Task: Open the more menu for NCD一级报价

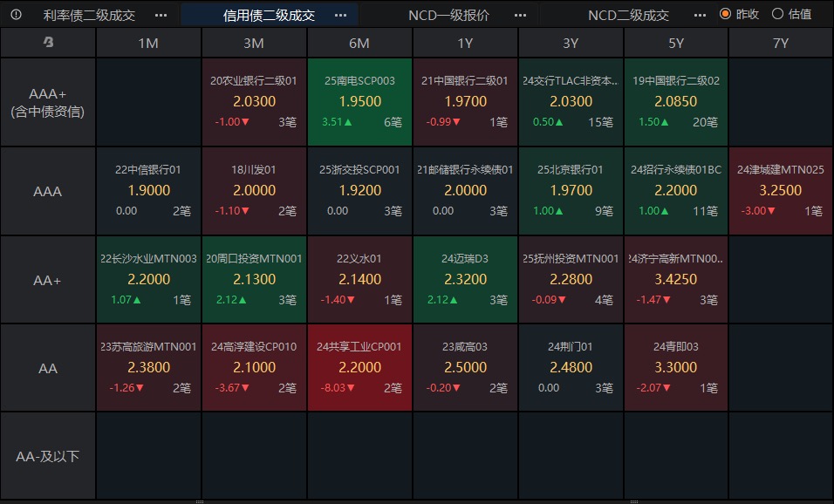Action: (520, 16)
